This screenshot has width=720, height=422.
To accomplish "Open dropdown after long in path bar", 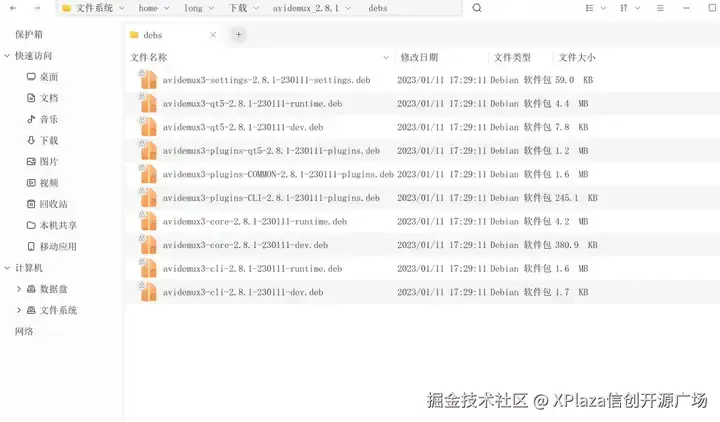I will 211,8.
